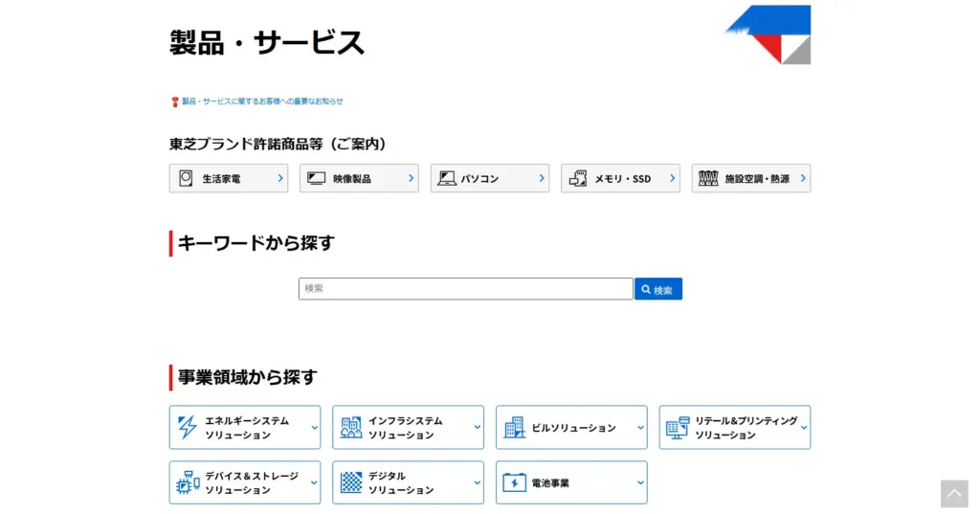
Task: Click the device and storage chip icon
Action: (x=188, y=482)
